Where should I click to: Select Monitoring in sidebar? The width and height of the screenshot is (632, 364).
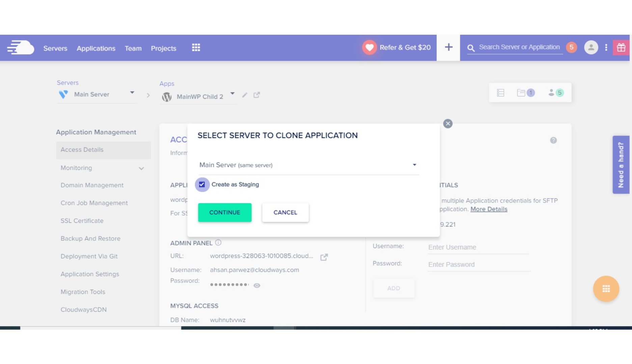[76, 168]
